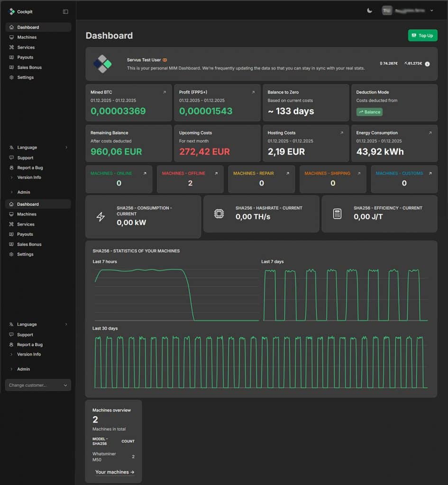Open Energy Consumption card arrow icon
Viewport: 448px width, 485px height.
pyautogui.click(x=430, y=133)
